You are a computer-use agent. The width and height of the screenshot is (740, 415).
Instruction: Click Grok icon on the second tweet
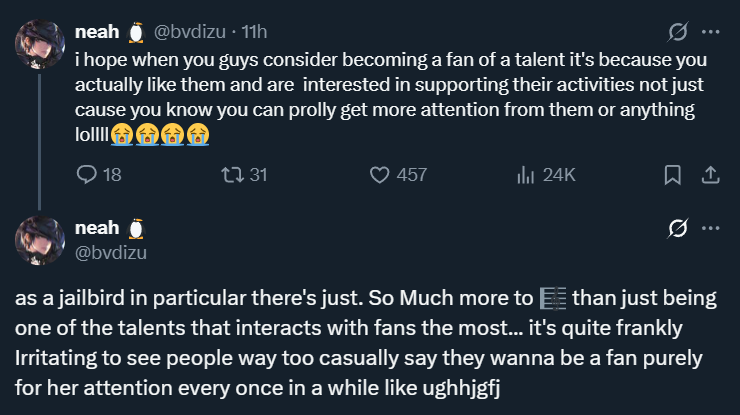tap(676, 229)
